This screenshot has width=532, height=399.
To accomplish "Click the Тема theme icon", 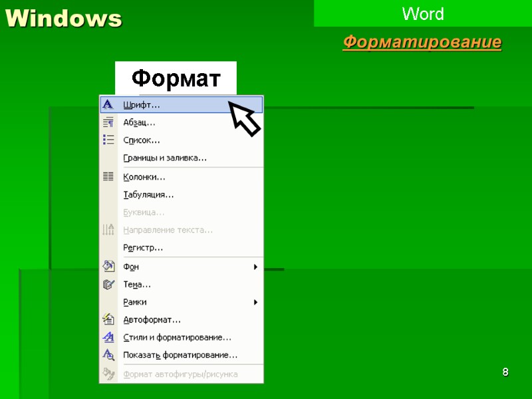I will tap(108, 284).
